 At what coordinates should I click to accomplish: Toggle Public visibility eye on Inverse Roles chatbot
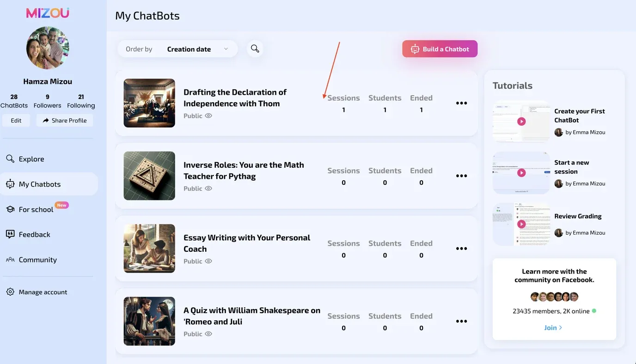[208, 188]
